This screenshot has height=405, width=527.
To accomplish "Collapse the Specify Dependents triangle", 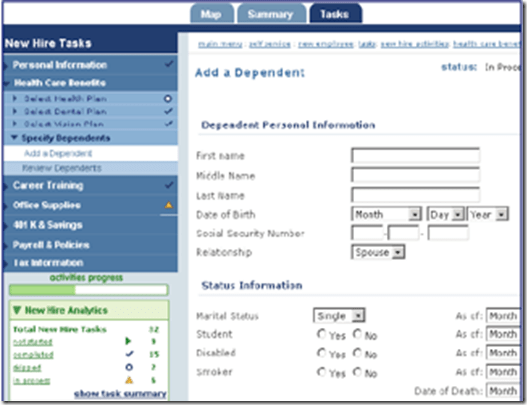I will coord(14,137).
